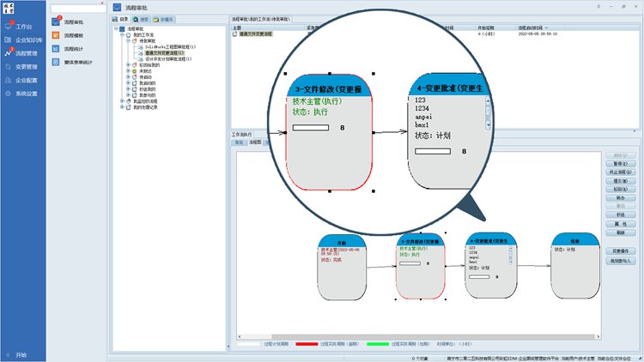Expand the 我的处理记录 tree node
This screenshot has width=644, height=362.
pos(122,106)
